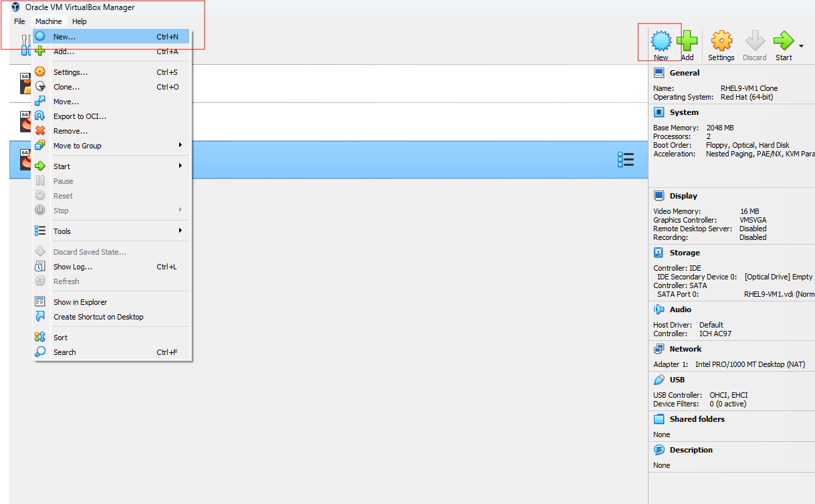
Task: Click the greyed Refresh menu entry
Action: point(112,281)
